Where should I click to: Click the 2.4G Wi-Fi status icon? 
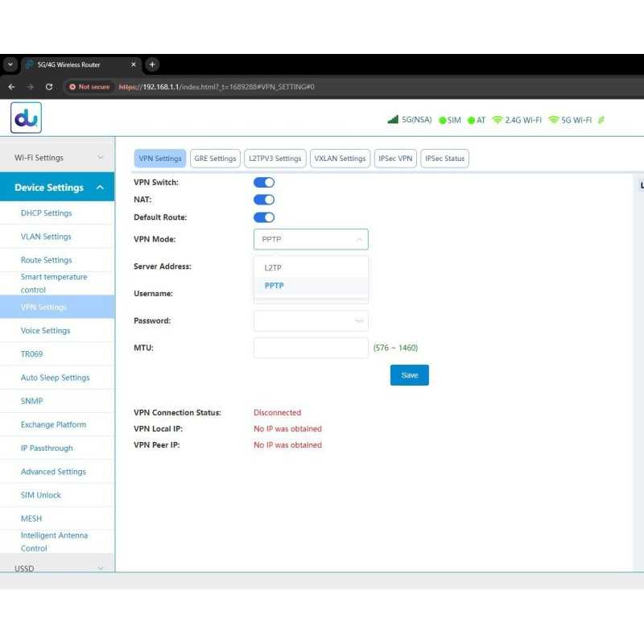(497, 120)
